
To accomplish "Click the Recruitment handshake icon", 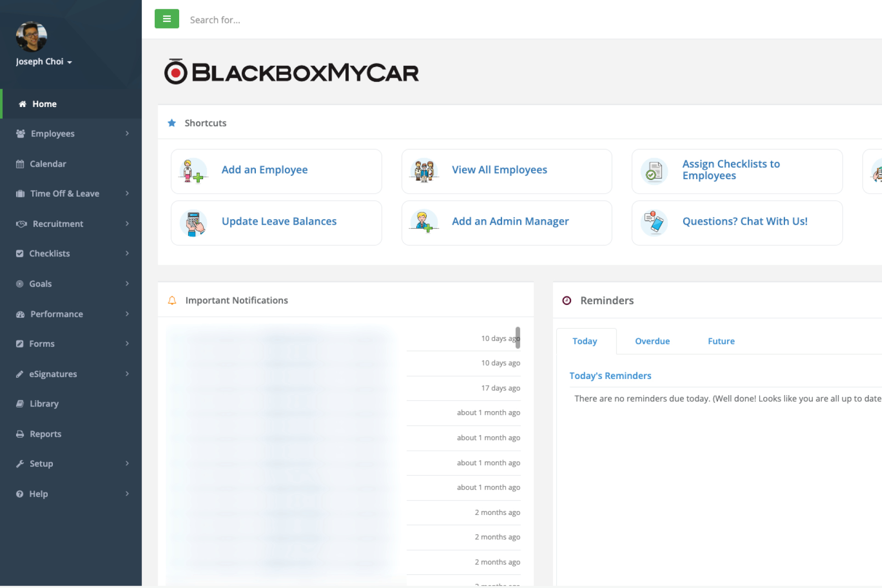I will [21, 224].
